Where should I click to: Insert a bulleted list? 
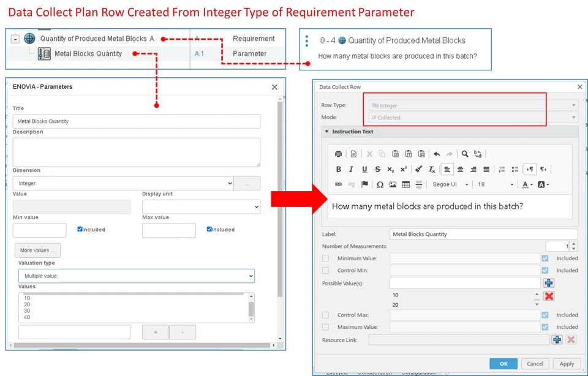pos(515,170)
